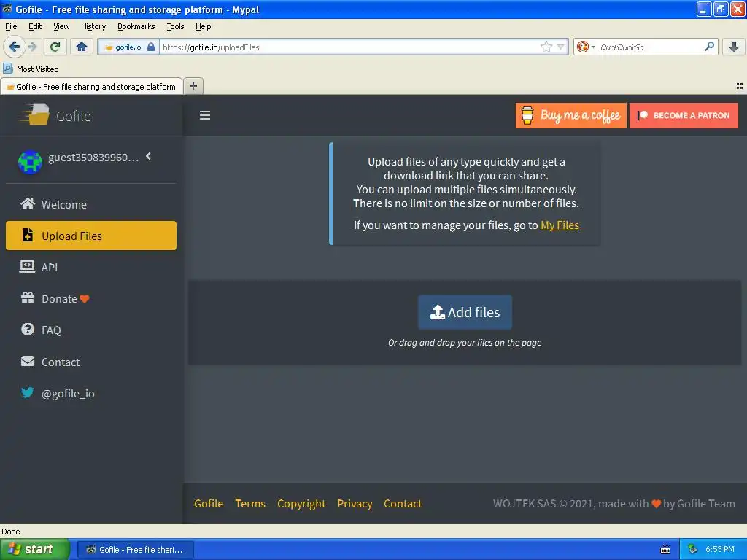The height and width of the screenshot is (560, 747).
Task: Select the Gofile browser tab
Action: pos(91,86)
